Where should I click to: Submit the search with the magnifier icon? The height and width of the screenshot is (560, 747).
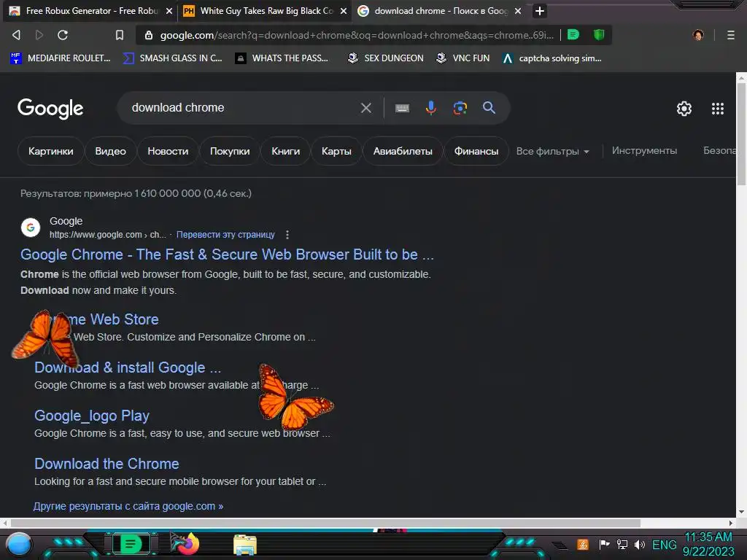pos(489,108)
